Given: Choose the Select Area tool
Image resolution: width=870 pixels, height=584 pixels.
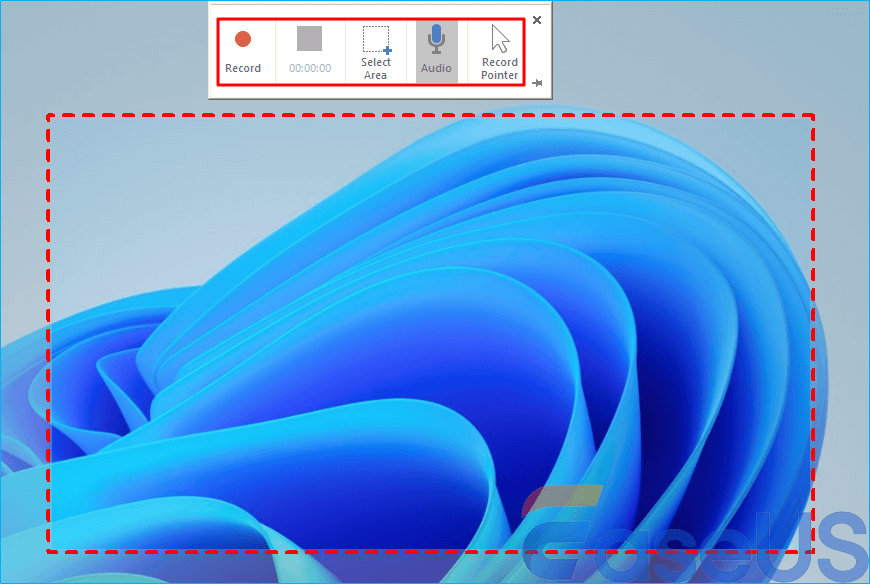Looking at the screenshot, I should click(376, 53).
